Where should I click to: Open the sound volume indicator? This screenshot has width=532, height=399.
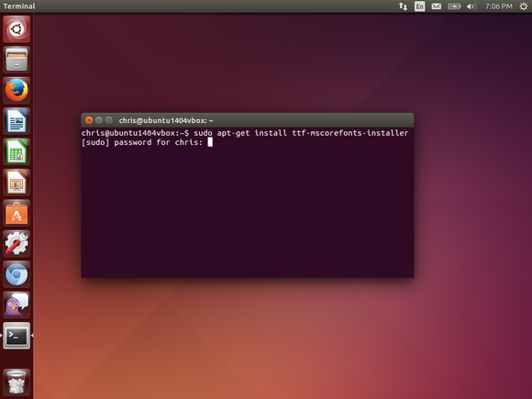(471, 6)
